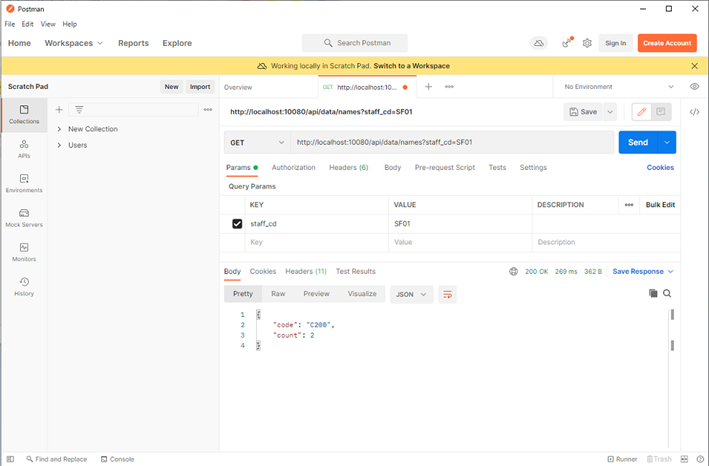Open environment quick look eye icon
Viewport: 709px width, 466px height.
click(695, 87)
